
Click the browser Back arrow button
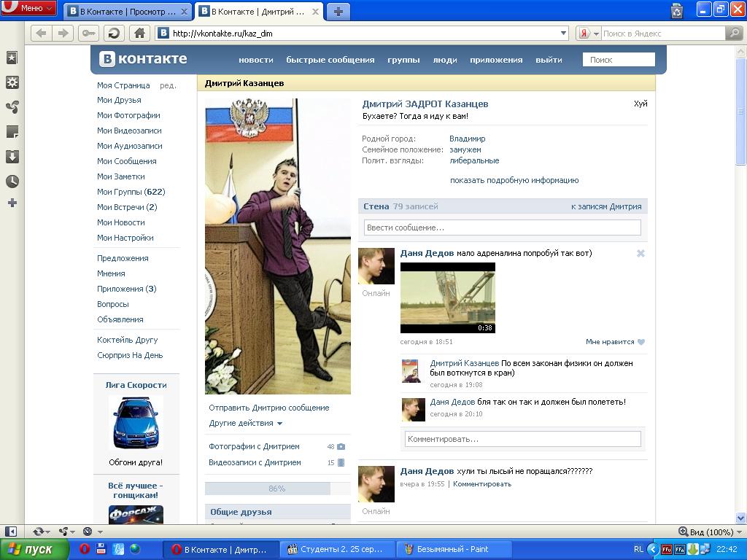point(42,34)
